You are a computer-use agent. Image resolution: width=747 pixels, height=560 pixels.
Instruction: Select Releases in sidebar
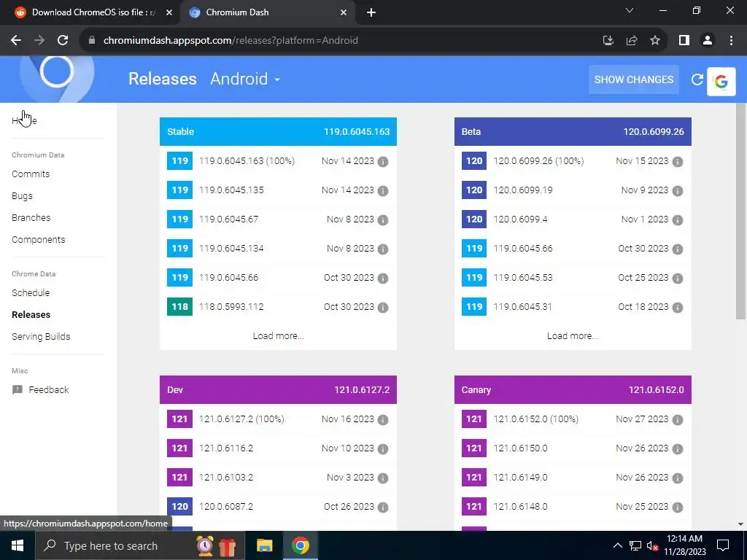coord(31,315)
